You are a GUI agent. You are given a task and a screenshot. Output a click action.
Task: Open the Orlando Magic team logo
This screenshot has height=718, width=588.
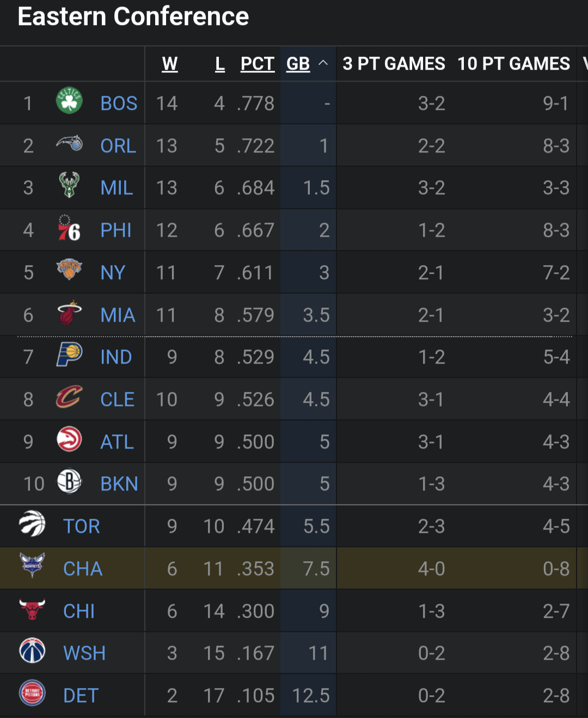69,143
